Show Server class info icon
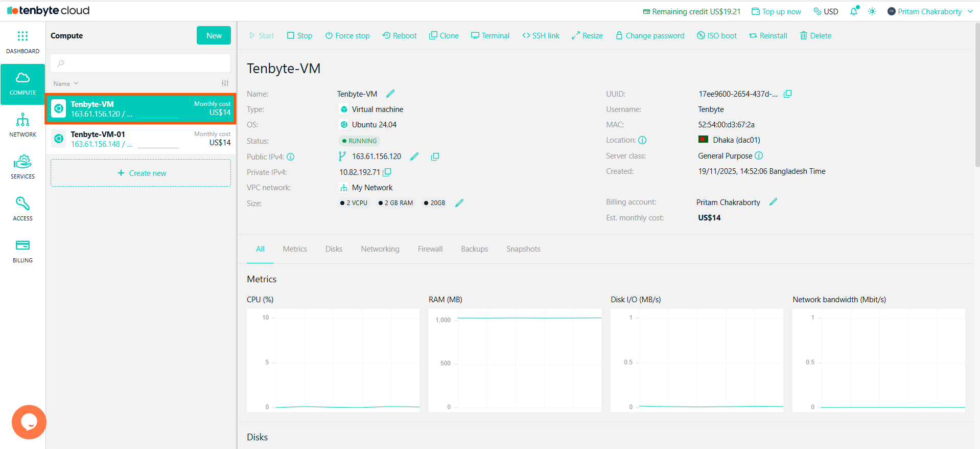This screenshot has width=980, height=449. click(x=759, y=155)
